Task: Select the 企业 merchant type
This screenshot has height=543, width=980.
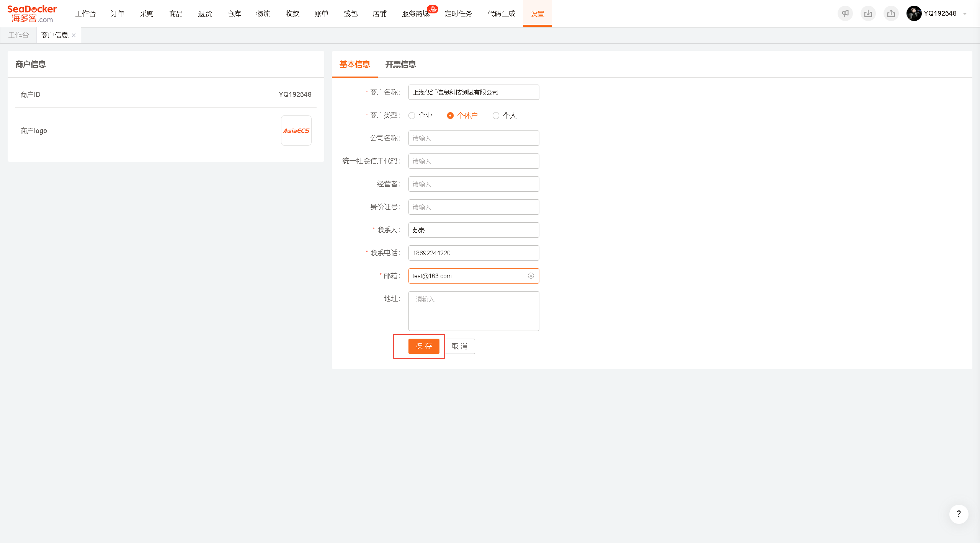Action: (420, 115)
